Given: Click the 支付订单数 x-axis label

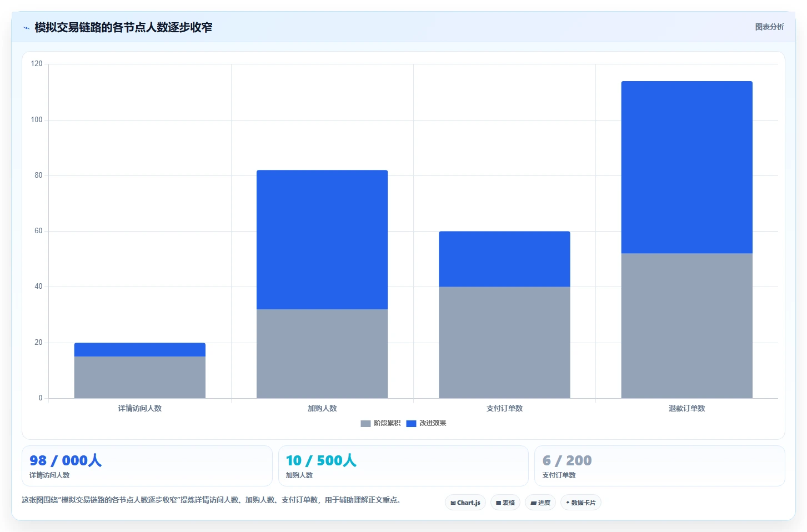Looking at the screenshot, I should [504, 408].
